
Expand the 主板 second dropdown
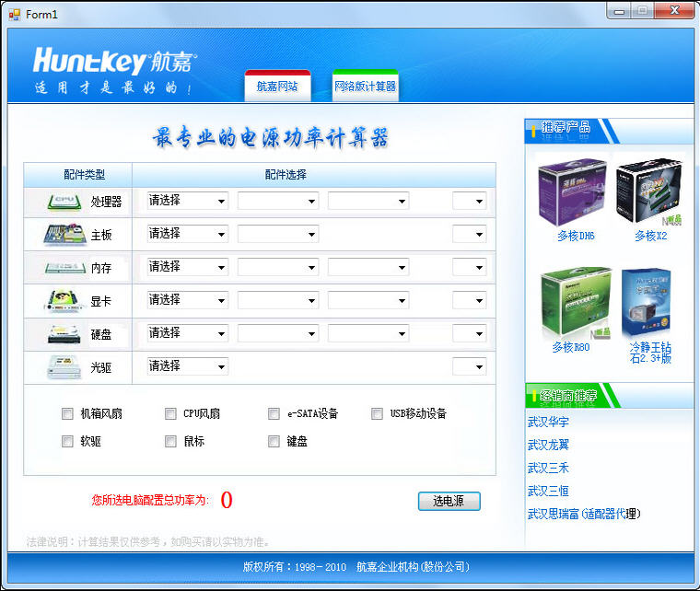278,234
